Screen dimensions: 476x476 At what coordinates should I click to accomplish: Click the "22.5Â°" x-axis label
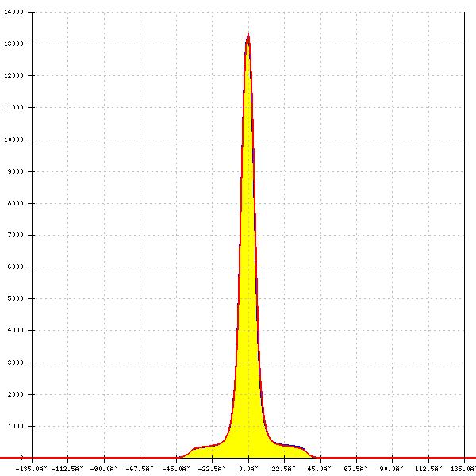[283, 469]
